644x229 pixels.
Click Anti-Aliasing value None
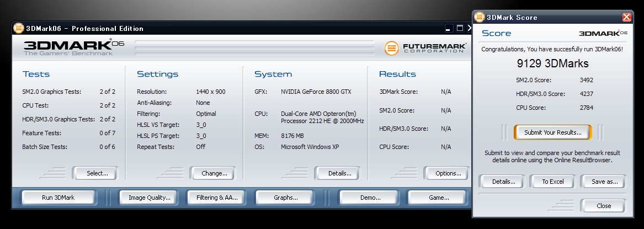203,103
